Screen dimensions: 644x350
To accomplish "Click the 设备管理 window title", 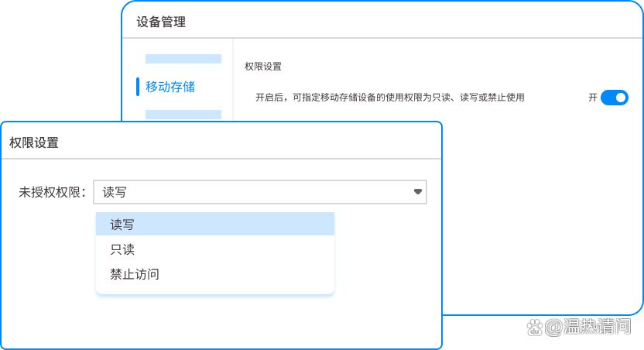I will [x=161, y=22].
